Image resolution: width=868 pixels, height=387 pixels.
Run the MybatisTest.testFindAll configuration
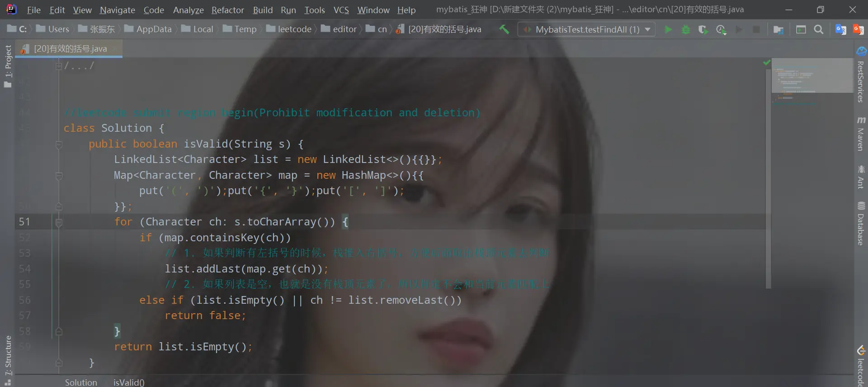click(x=668, y=29)
